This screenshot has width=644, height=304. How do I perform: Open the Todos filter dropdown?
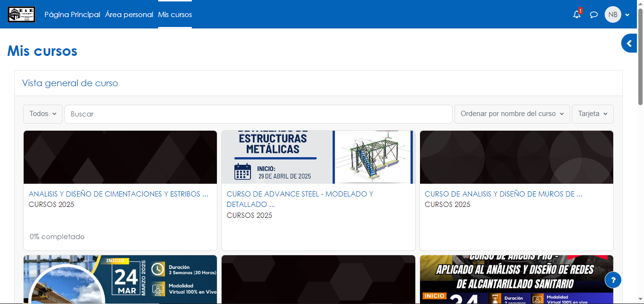point(43,114)
